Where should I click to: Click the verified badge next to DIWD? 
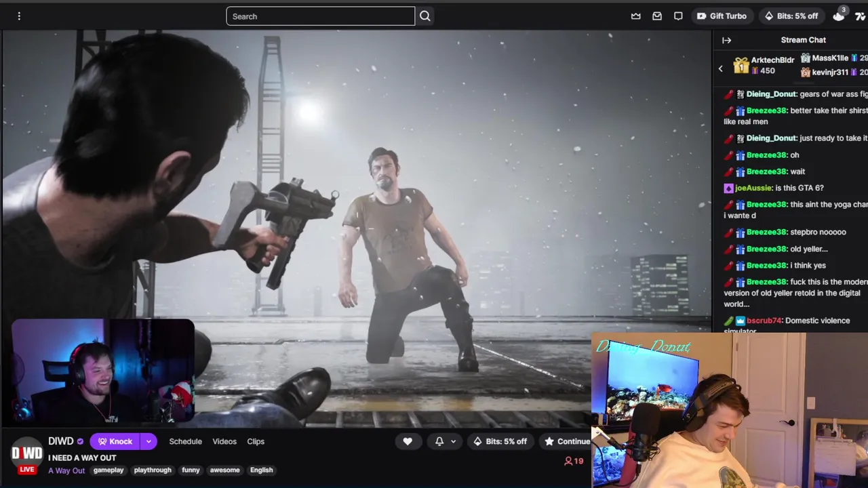80,442
